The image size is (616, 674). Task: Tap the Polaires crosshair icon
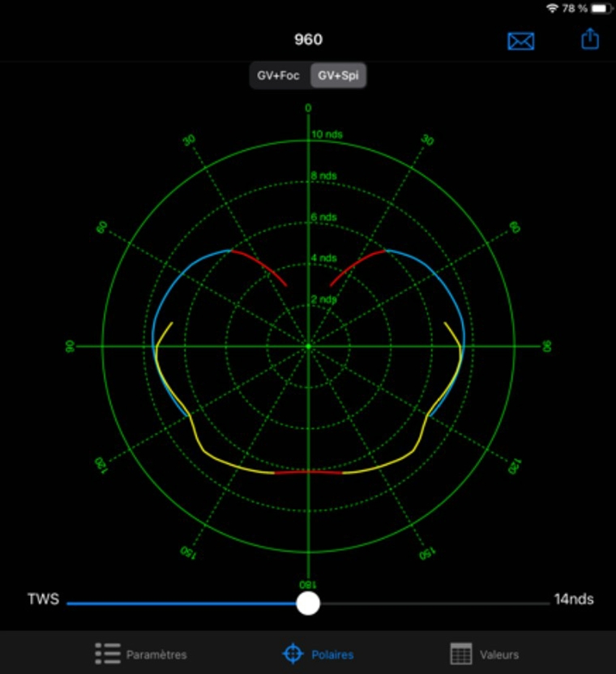point(292,654)
